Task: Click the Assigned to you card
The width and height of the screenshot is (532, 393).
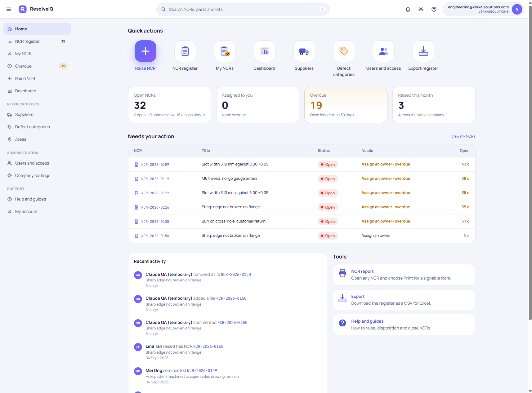Action: 258,105
